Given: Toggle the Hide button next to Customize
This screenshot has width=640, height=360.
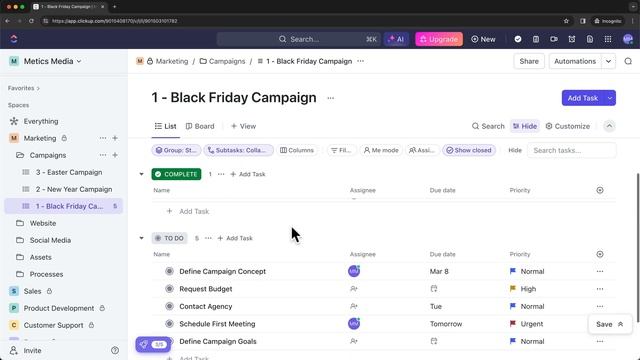Looking at the screenshot, I should (x=525, y=126).
